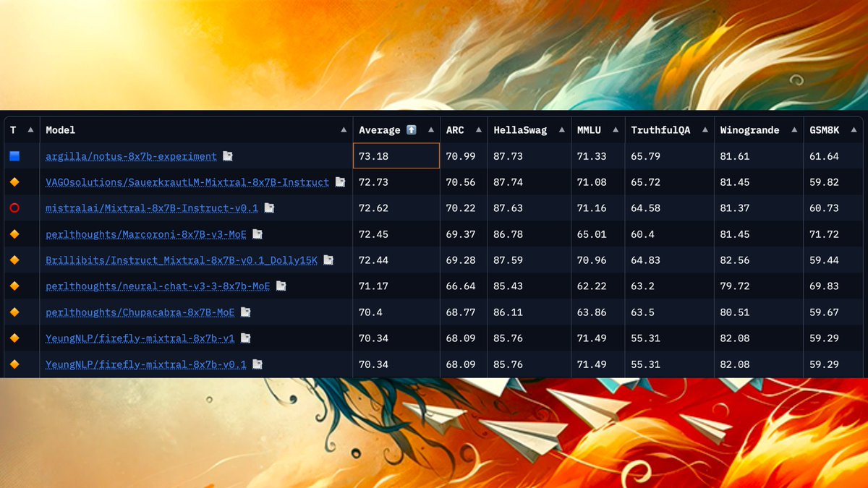868x488 pixels.
Task: Select the ARC value 70.99
Action: coord(461,156)
